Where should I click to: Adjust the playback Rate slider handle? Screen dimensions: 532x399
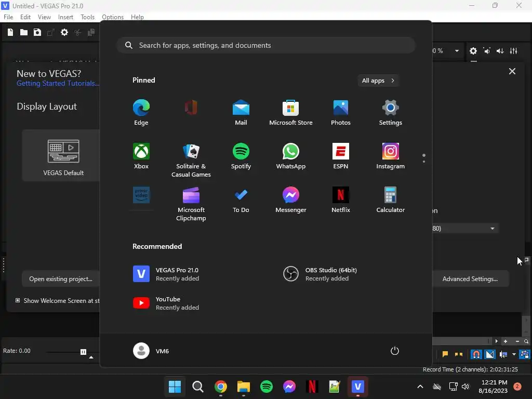(x=83, y=352)
